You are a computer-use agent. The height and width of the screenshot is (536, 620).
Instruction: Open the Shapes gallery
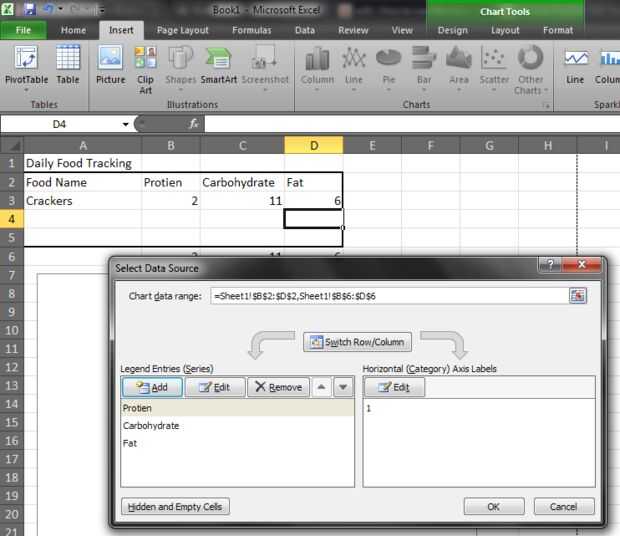pos(181,68)
